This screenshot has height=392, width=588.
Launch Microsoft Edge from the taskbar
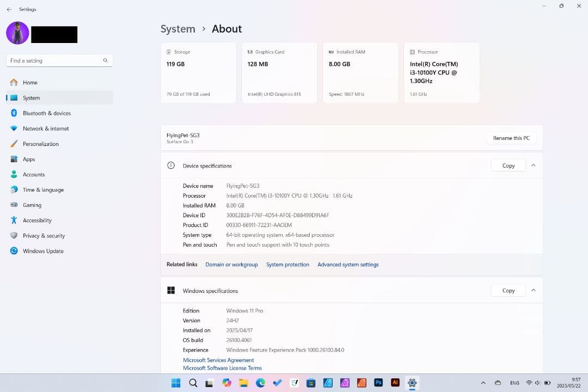tap(260, 383)
